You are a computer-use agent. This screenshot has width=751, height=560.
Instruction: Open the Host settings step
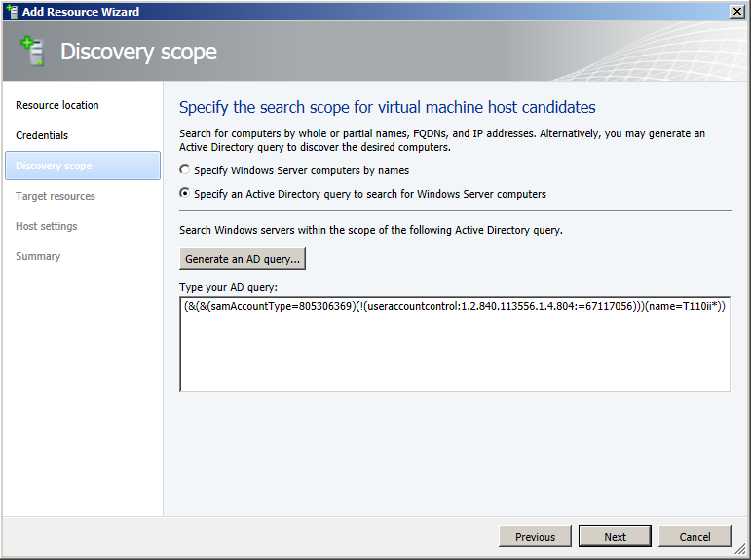click(x=47, y=226)
